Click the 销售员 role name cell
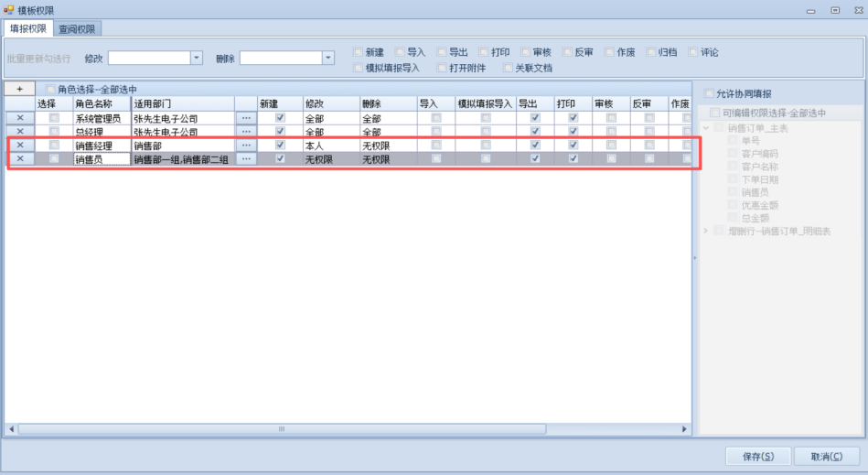The width and height of the screenshot is (868, 475). tap(101, 159)
